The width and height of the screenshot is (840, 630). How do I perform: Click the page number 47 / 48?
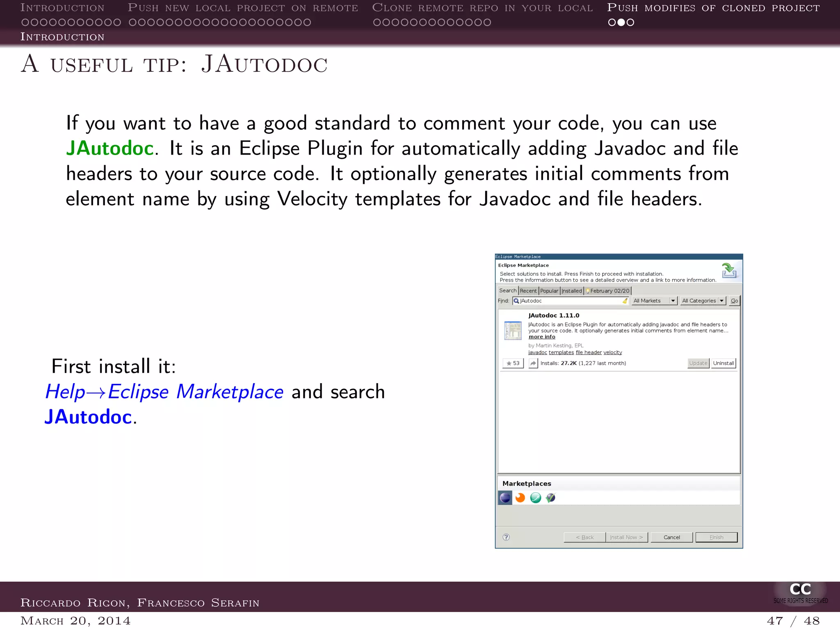793,621
